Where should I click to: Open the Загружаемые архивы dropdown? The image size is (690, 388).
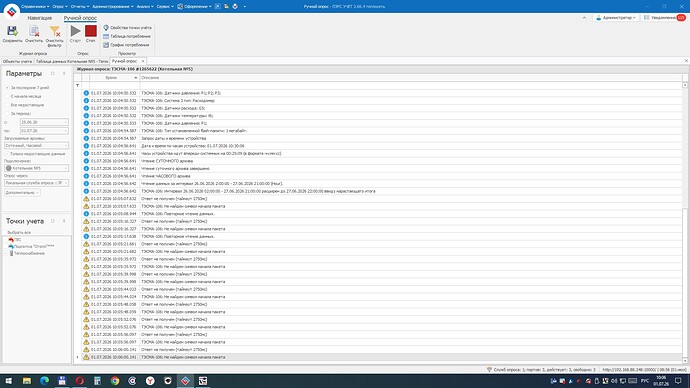(36, 145)
